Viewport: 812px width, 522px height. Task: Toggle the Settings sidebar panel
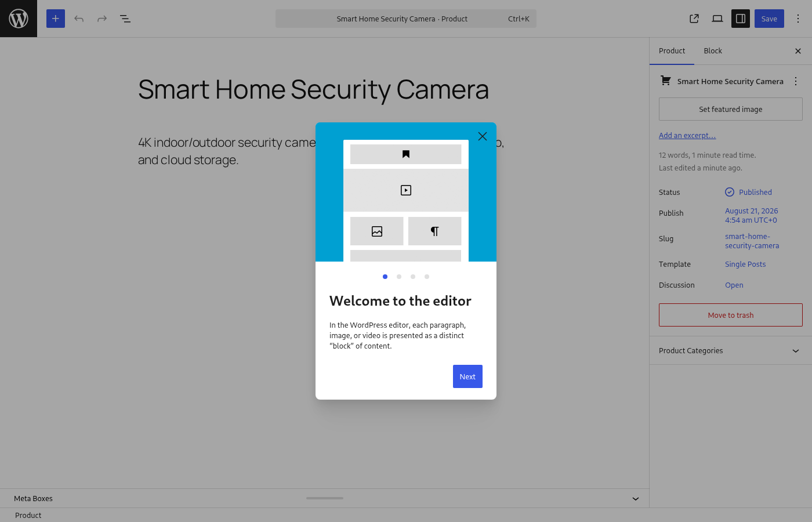[x=741, y=19]
